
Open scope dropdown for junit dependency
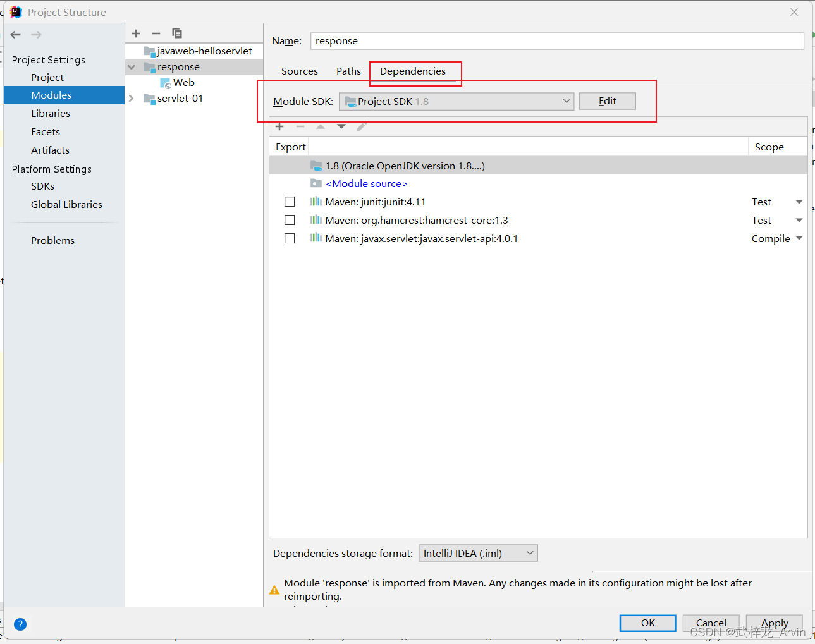point(799,202)
